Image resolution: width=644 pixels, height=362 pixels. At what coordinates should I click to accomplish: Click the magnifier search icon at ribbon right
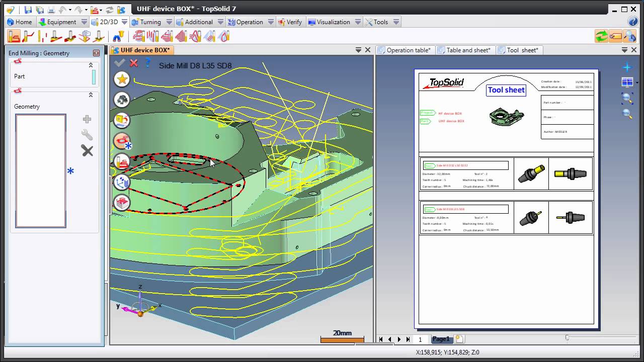click(x=629, y=36)
